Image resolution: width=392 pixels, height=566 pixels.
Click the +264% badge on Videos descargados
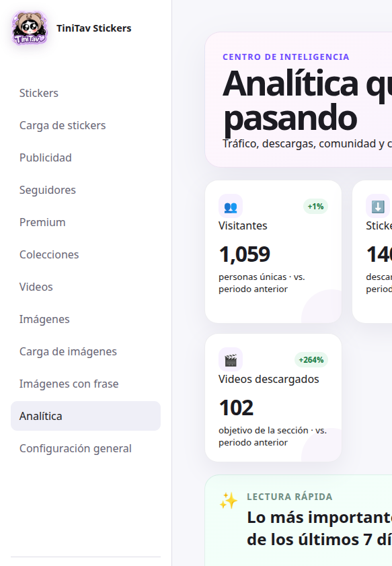(x=311, y=360)
